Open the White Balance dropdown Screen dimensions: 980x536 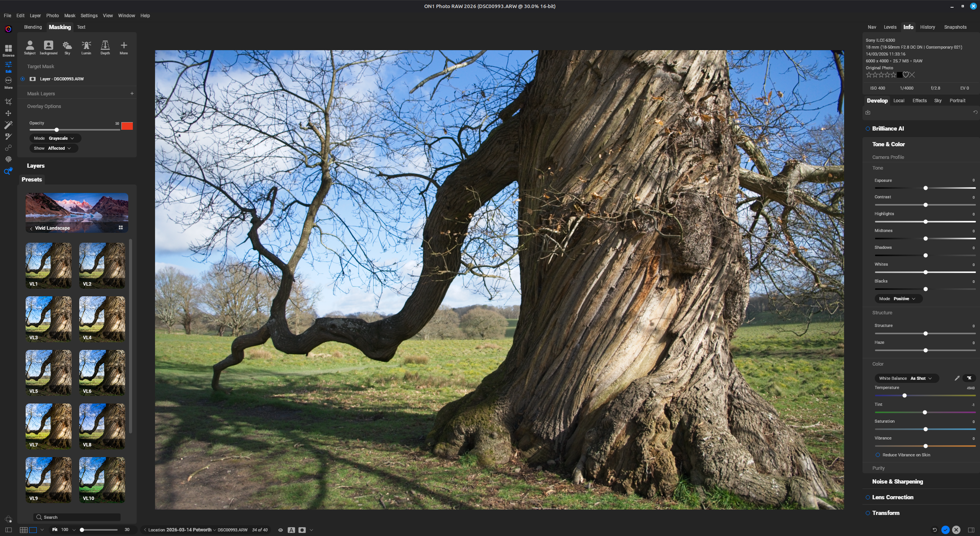click(906, 378)
